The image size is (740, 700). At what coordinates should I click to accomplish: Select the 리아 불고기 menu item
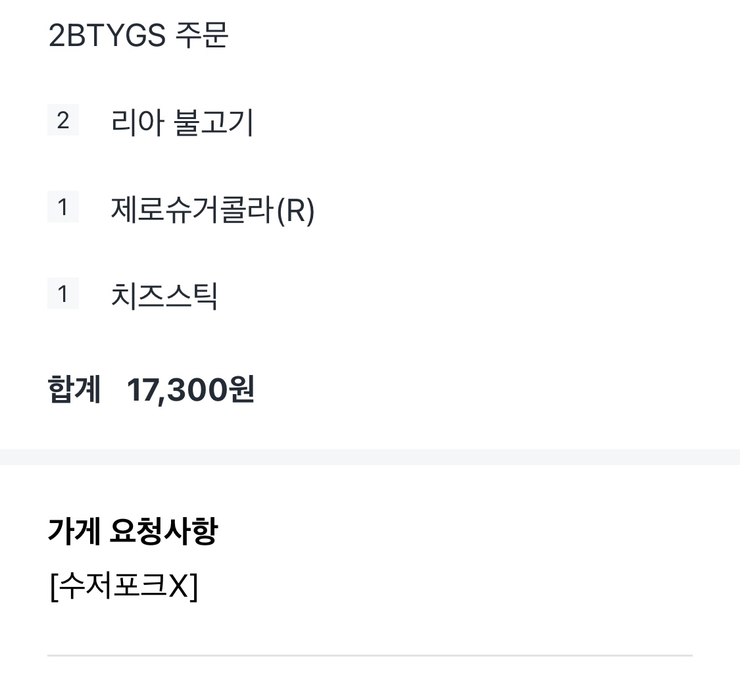click(182, 123)
